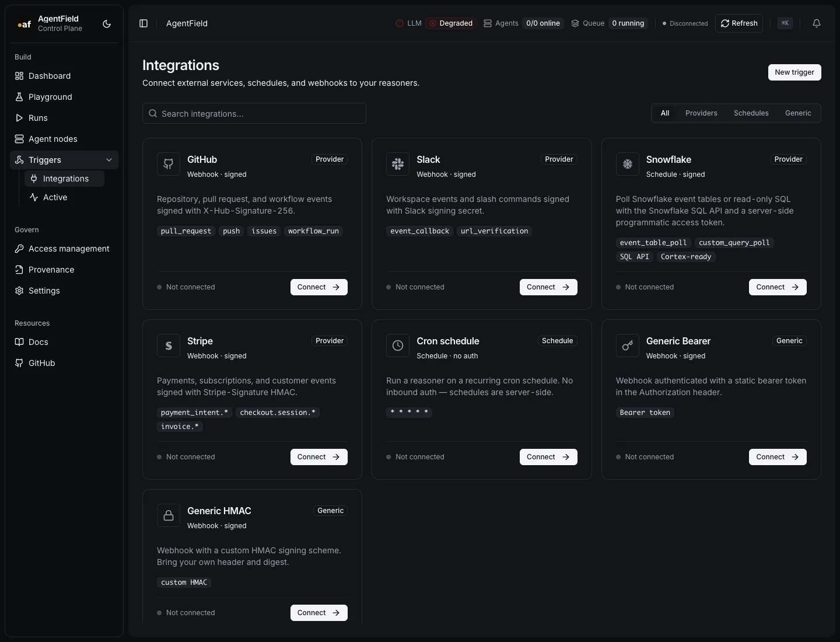This screenshot has height=642, width=840.
Task: Connect the GitHub integration
Action: point(319,287)
